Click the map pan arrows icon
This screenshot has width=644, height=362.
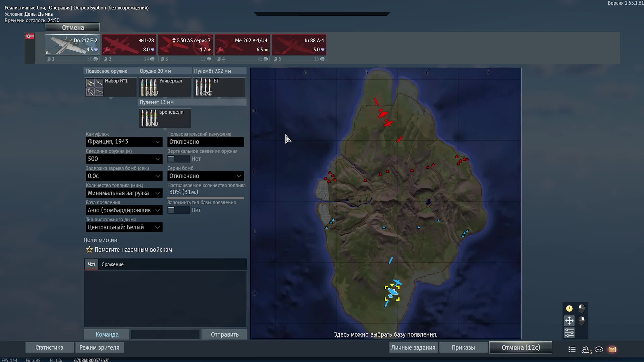[569, 321]
